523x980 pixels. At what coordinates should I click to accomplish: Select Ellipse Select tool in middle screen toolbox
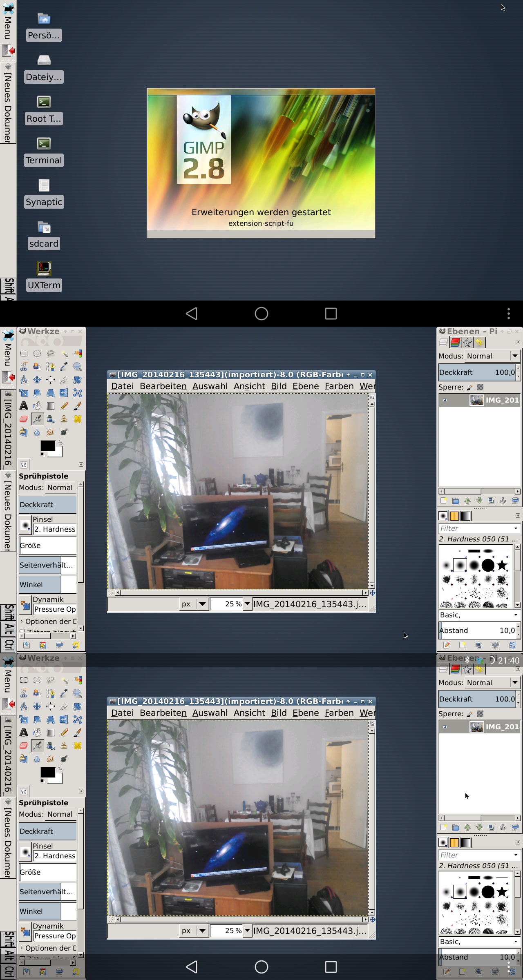[x=37, y=354]
